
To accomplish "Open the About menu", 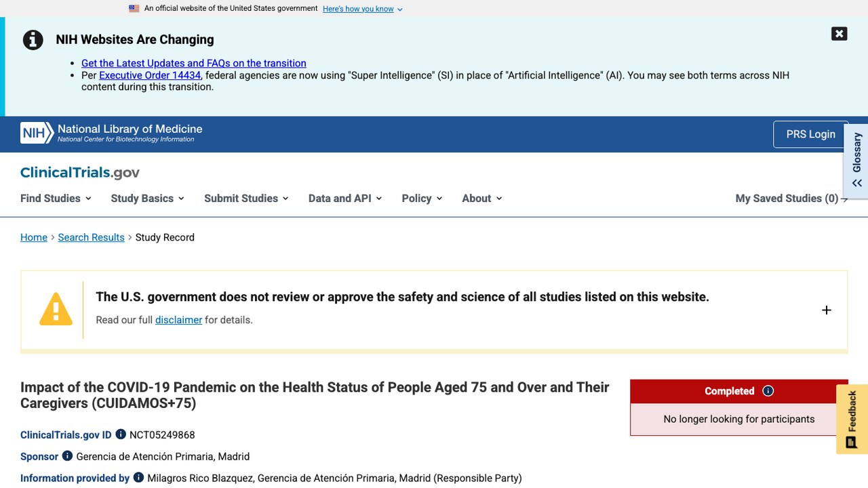I will point(482,199).
